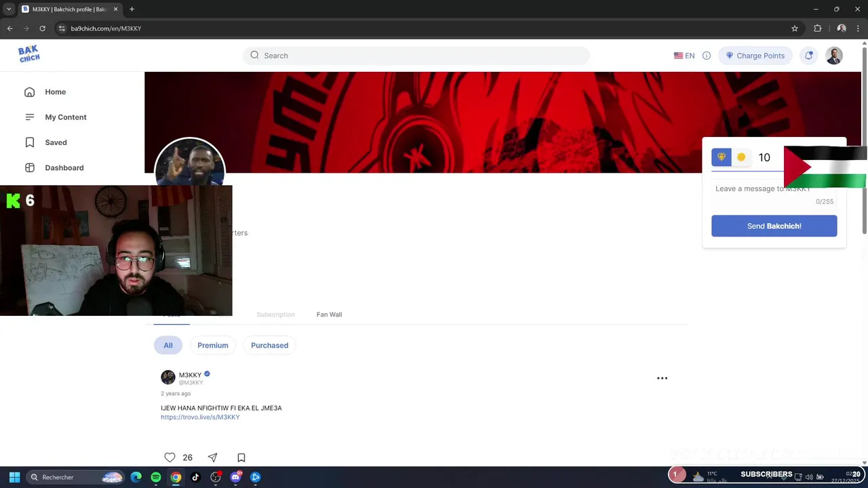The image size is (868, 488).
Task: Share the post with paper plane icon
Action: coord(212,457)
